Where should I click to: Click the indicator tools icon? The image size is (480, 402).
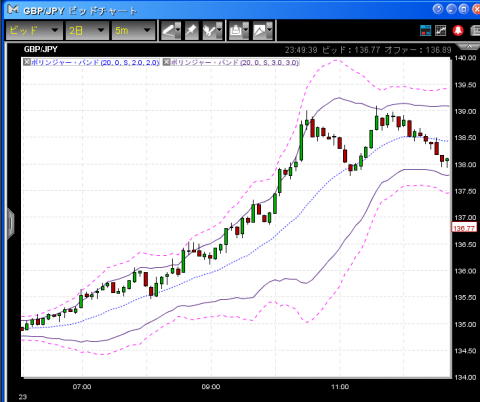[209, 31]
